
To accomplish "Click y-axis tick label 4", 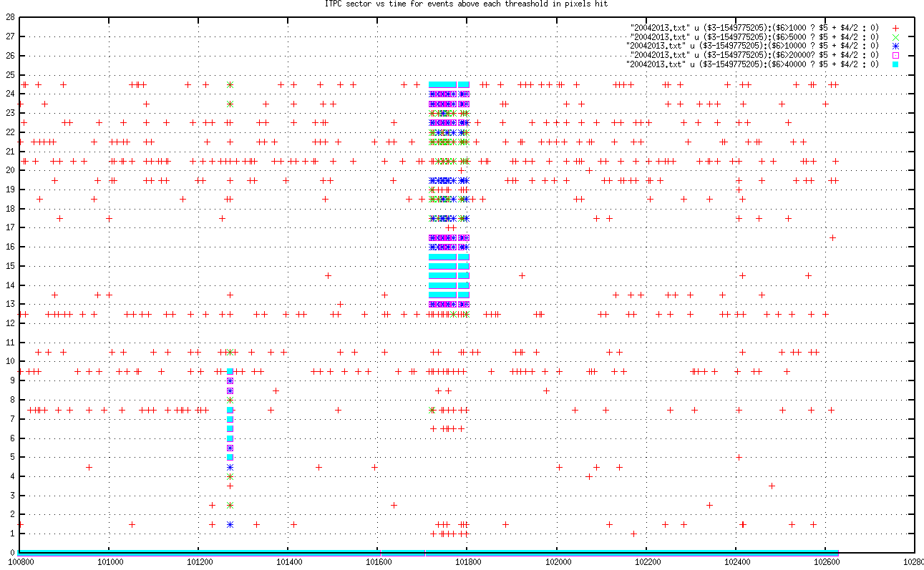I will [12, 476].
